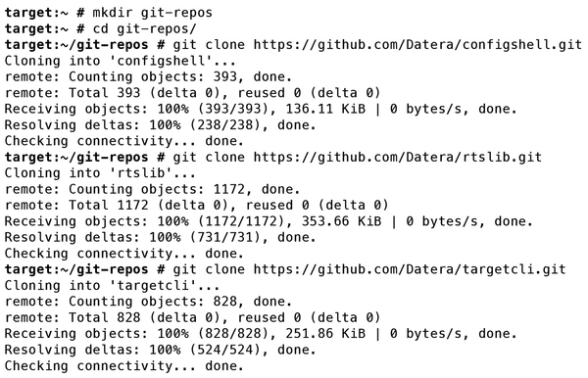Click the "Cloning into 'configshell'..." line
588x378 pixels.
(120, 61)
